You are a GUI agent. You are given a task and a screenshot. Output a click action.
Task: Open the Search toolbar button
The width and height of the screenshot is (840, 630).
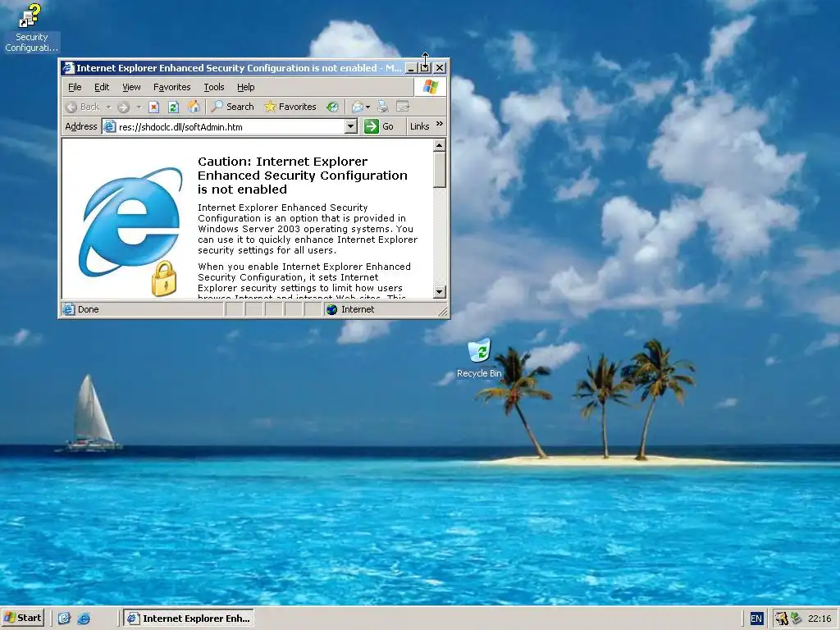[x=232, y=107]
